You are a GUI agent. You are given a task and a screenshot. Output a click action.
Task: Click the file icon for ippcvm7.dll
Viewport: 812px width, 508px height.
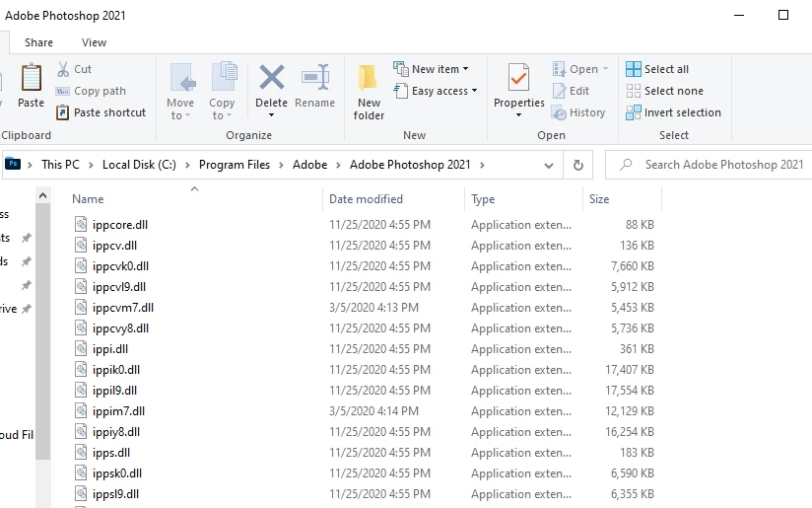tap(81, 308)
